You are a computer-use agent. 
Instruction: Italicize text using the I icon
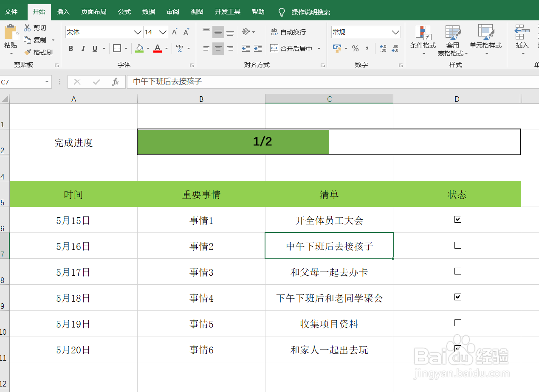83,48
